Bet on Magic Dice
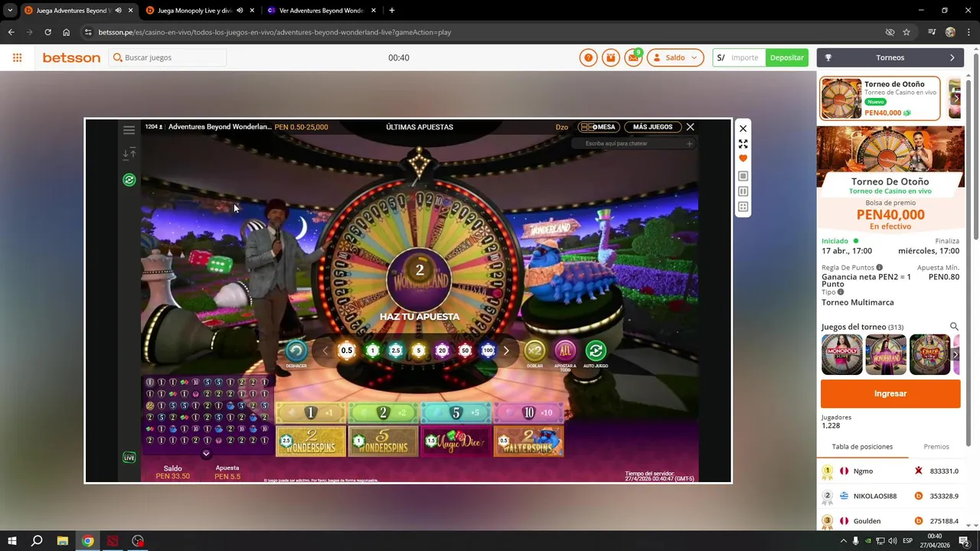The image size is (980, 551). [x=456, y=441]
